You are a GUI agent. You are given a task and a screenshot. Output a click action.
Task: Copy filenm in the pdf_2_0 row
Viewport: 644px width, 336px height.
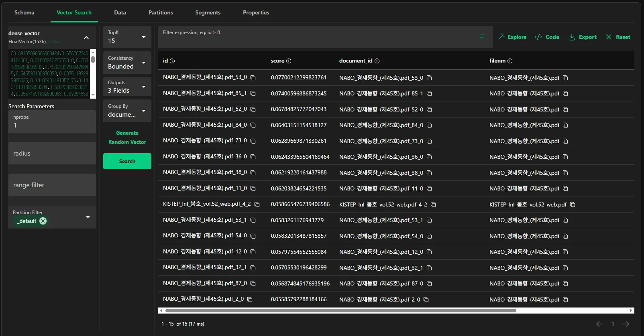(565, 300)
